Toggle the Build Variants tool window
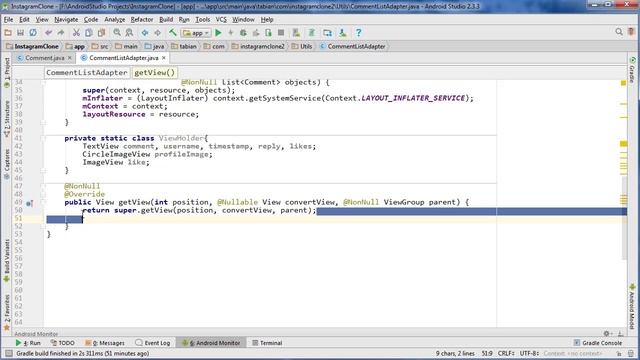 (7, 261)
